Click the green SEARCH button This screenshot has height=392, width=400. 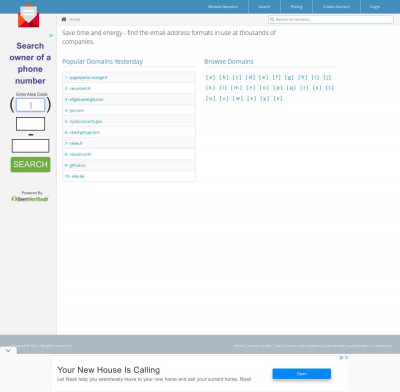point(30,164)
